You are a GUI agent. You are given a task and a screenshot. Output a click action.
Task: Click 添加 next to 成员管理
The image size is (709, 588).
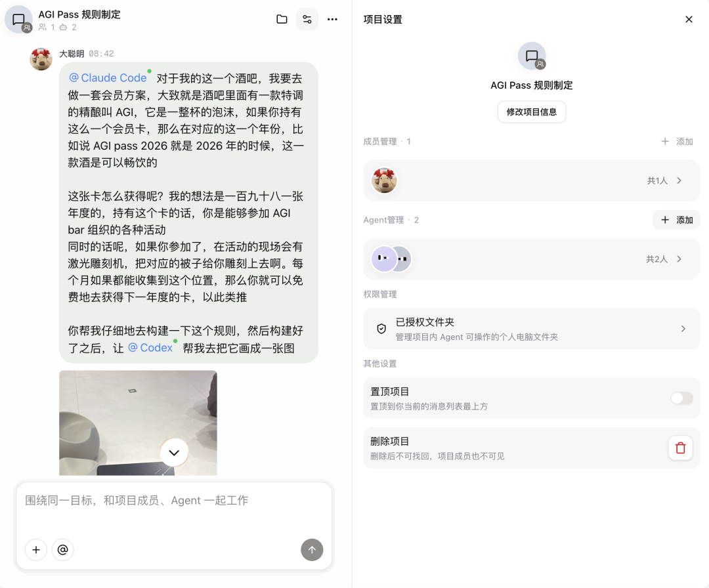tap(677, 142)
